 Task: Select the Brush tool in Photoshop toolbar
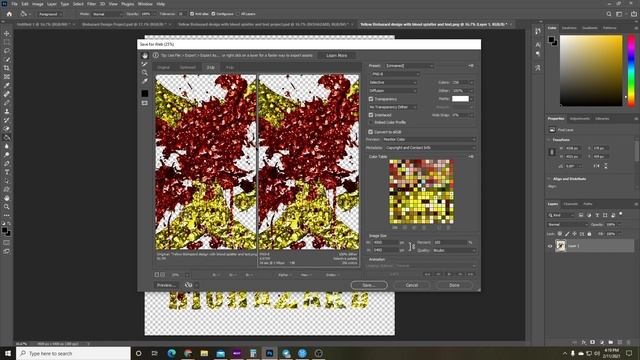click(7, 102)
